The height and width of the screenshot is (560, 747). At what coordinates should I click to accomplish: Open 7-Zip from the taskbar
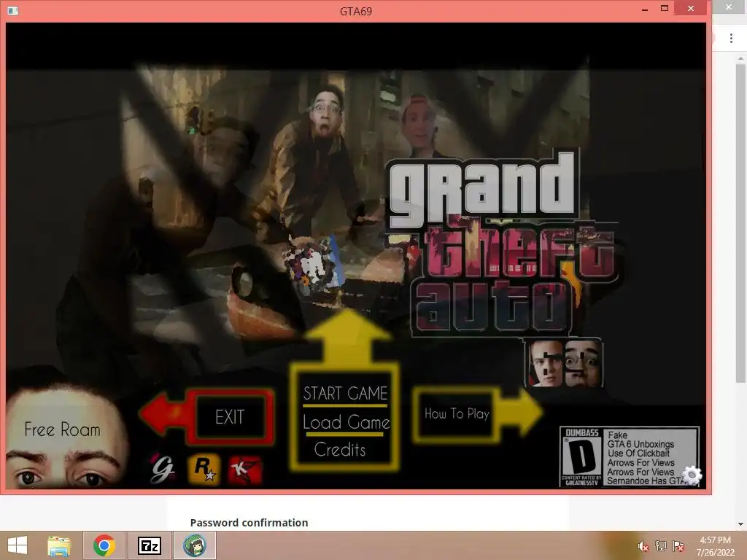[149, 545]
